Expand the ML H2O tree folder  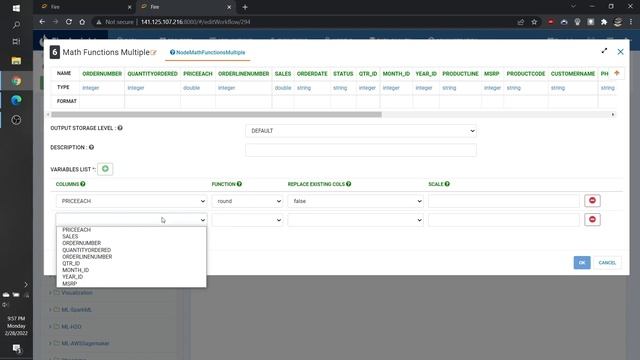click(51, 327)
